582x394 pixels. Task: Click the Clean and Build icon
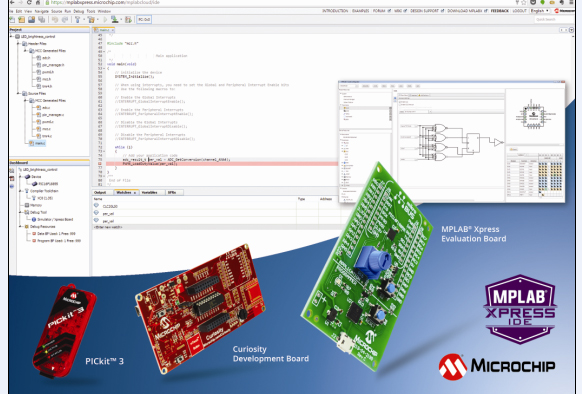91,20
